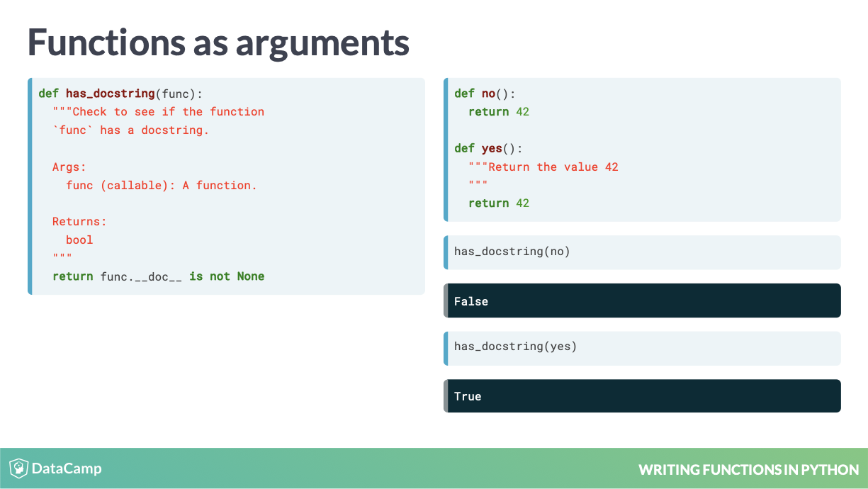Image resolution: width=868 pixels, height=489 pixels.
Task: Click the "def has_docstring(func):" line
Action: 120,94
